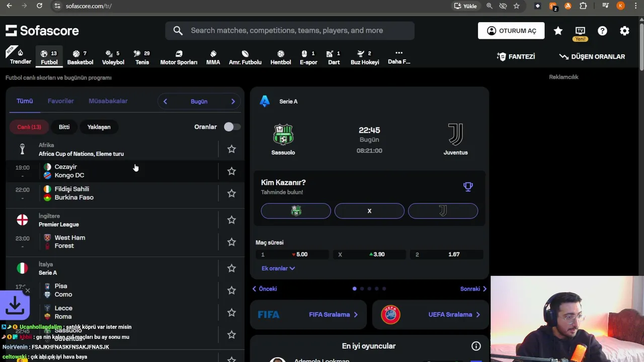Open the Tenis sport category
Screen dimensions: 644x362
[x=142, y=57]
